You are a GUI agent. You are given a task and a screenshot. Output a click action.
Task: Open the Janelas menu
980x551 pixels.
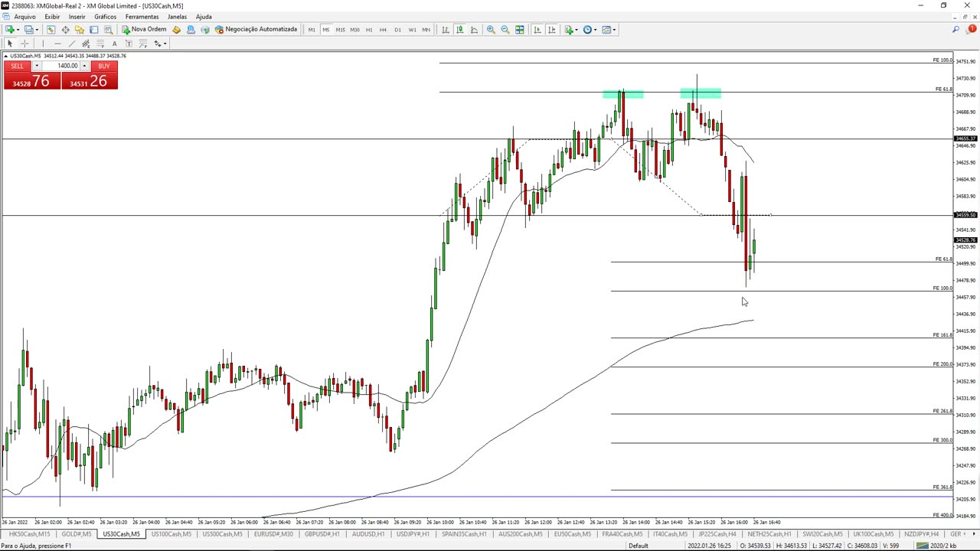(177, 17)
